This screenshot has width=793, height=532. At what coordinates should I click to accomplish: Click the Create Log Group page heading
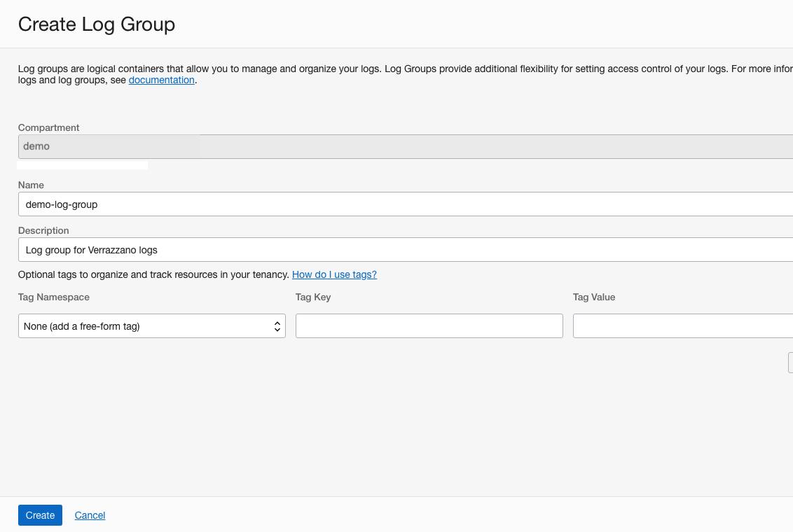pyautogui.click(x=96, y=24)
